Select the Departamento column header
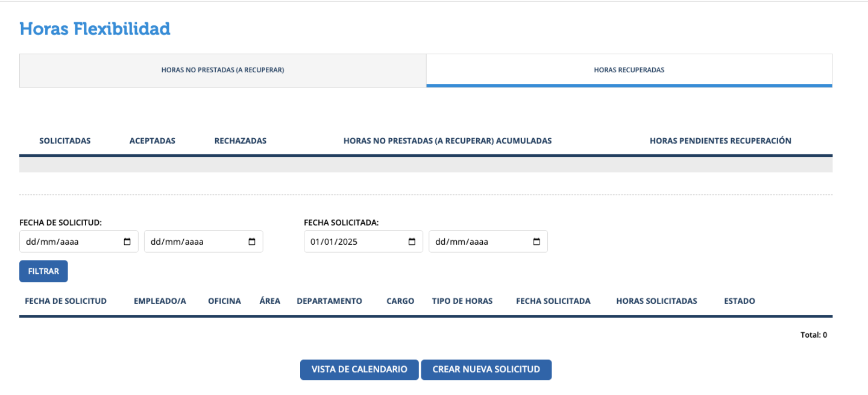 coord(329,301)
